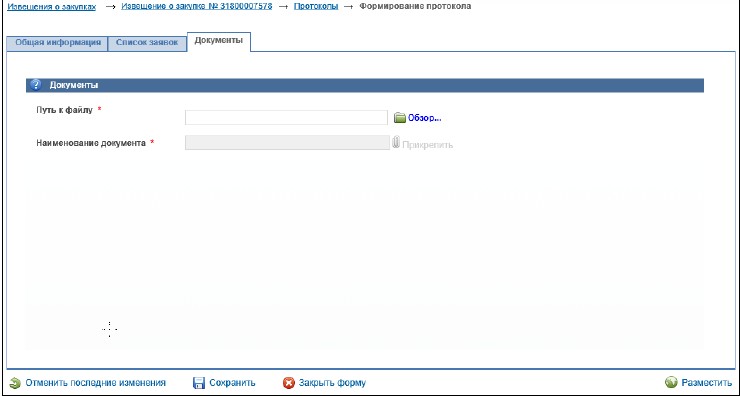
Task: Go to Извещение о закупке № 31800007578
Action: click(x=197, y=7)
